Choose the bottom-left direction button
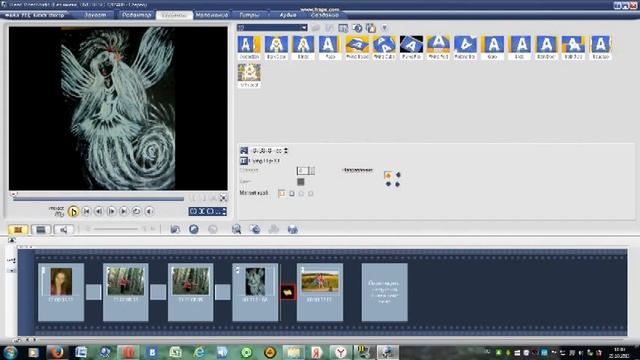This screenshot has width=640, height=360. pos(388,184)
